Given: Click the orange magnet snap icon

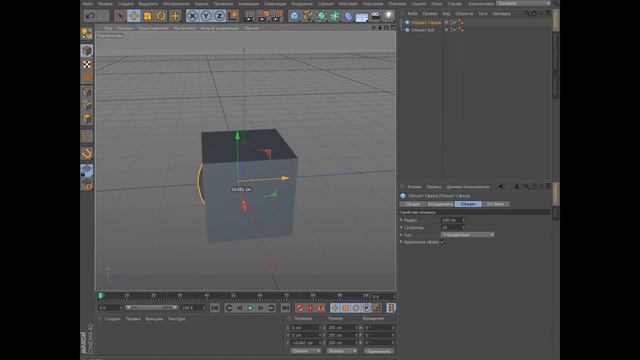Looking at the screenshot, I should pyautogui.click(x=87, y=154).
